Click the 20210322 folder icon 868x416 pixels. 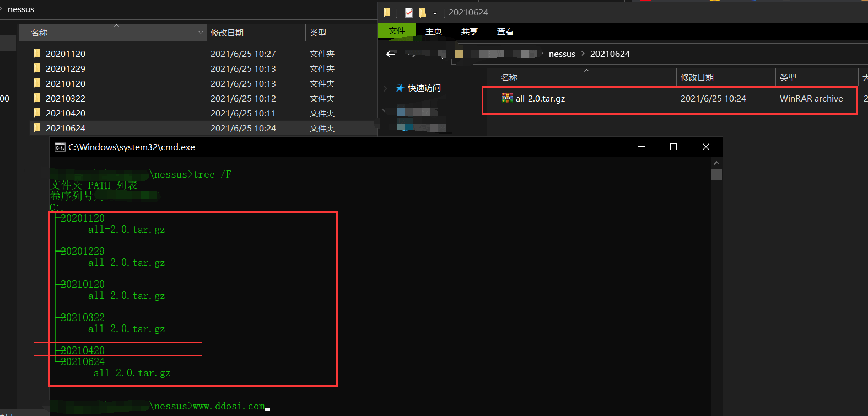click(37, 98)
